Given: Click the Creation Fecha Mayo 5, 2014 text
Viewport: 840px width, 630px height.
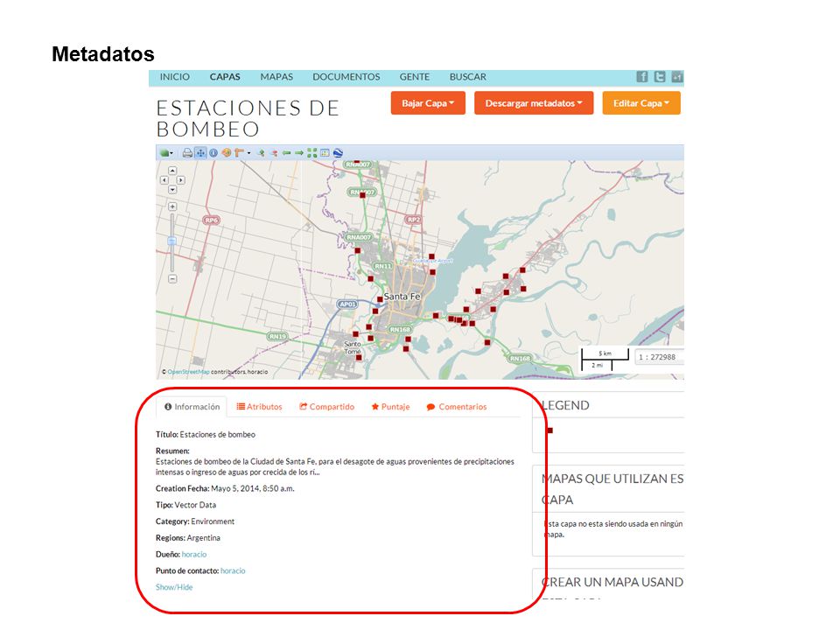Looking at the screenshot, I should coord(225,488).
